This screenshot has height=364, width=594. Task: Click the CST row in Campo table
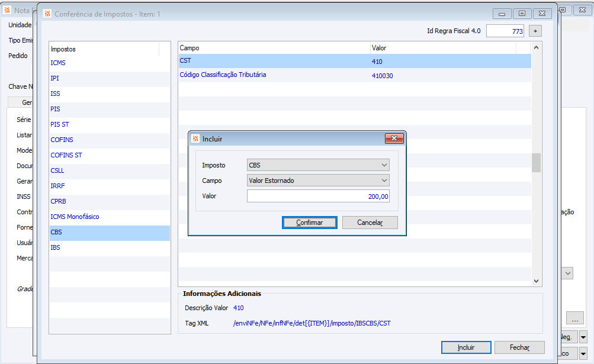(x=355, y=61)
